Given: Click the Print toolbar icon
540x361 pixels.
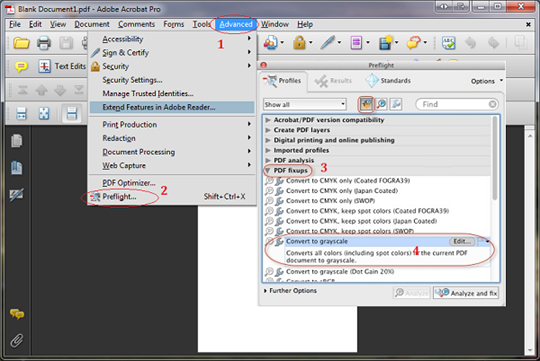Looking at the screenshot, I should 44,43.
